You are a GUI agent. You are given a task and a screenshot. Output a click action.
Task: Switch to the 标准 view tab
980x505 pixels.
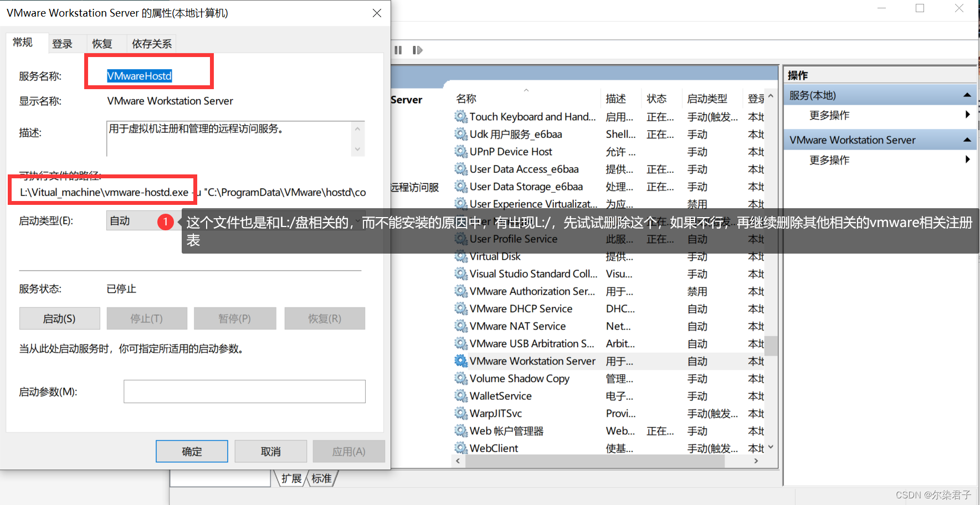click(321, 478)
